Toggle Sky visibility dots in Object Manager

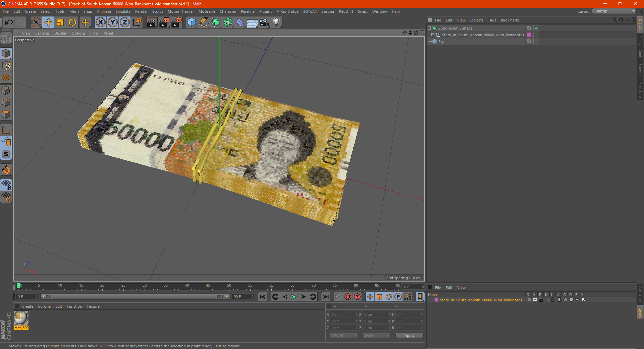(x=533, y=42)
